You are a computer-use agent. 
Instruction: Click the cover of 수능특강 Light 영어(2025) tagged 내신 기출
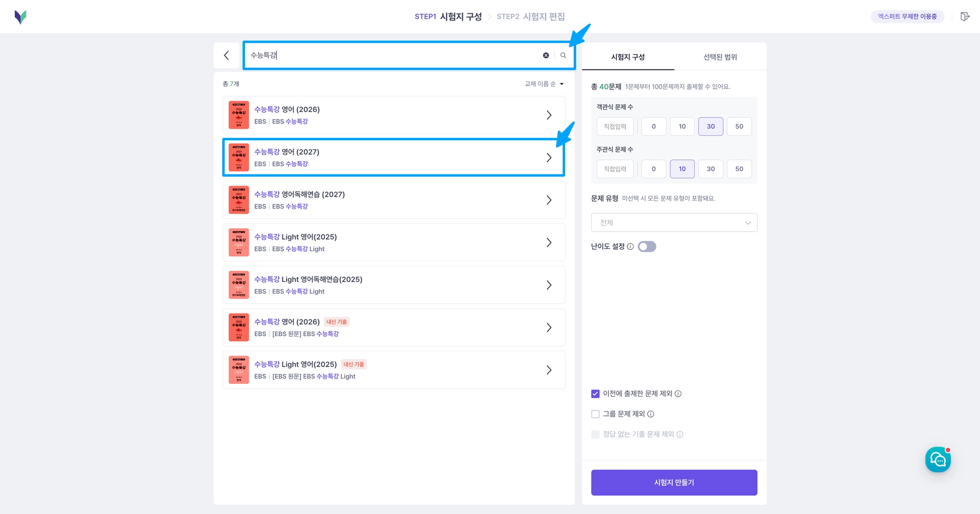(239, 370)
